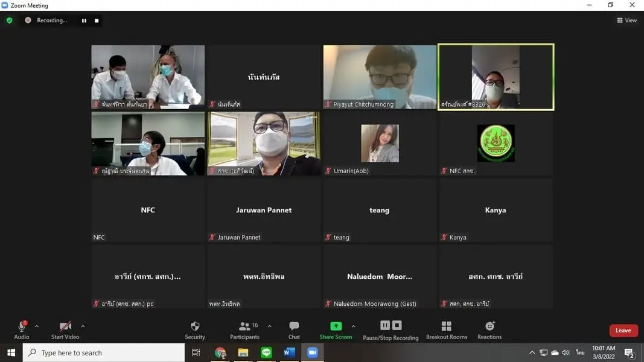Open Breakout Rooms
Viewport: 644px width, 362px height.
[447, 330]
